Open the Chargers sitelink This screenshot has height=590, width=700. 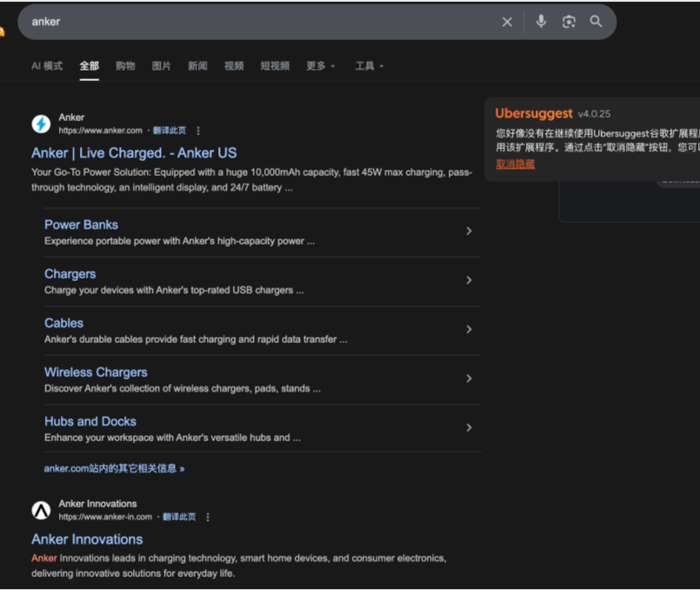70,274
